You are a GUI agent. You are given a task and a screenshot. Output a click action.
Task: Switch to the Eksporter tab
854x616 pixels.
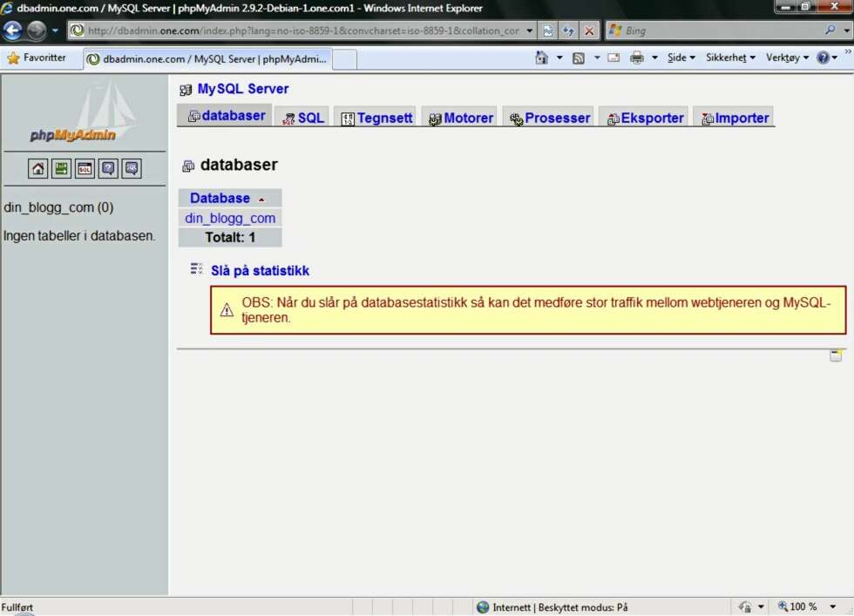tap(644, 118)
